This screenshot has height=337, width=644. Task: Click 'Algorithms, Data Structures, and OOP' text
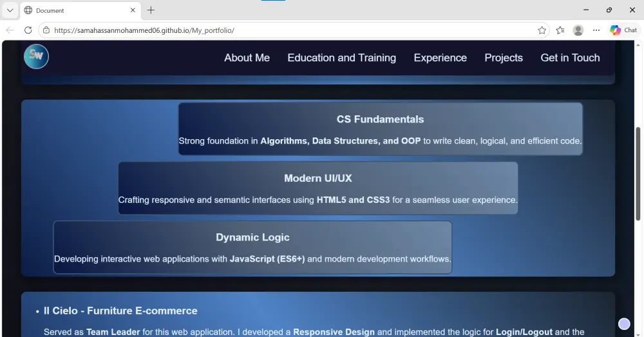point(341,141)
